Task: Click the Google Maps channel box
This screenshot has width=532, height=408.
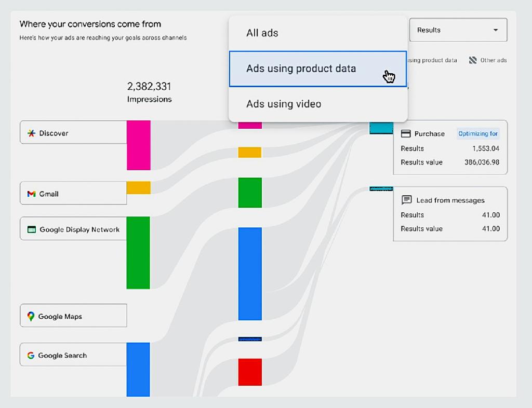Action: click(x=73, y=316)
